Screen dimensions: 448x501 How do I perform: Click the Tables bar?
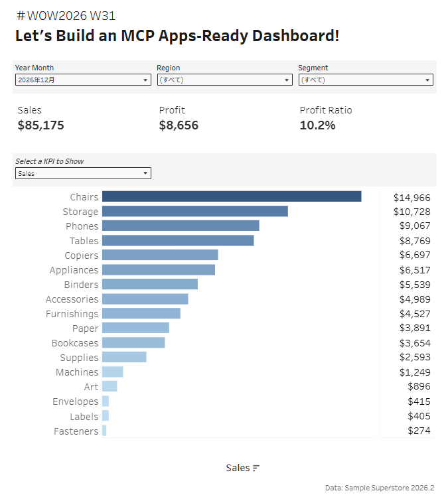178,241
